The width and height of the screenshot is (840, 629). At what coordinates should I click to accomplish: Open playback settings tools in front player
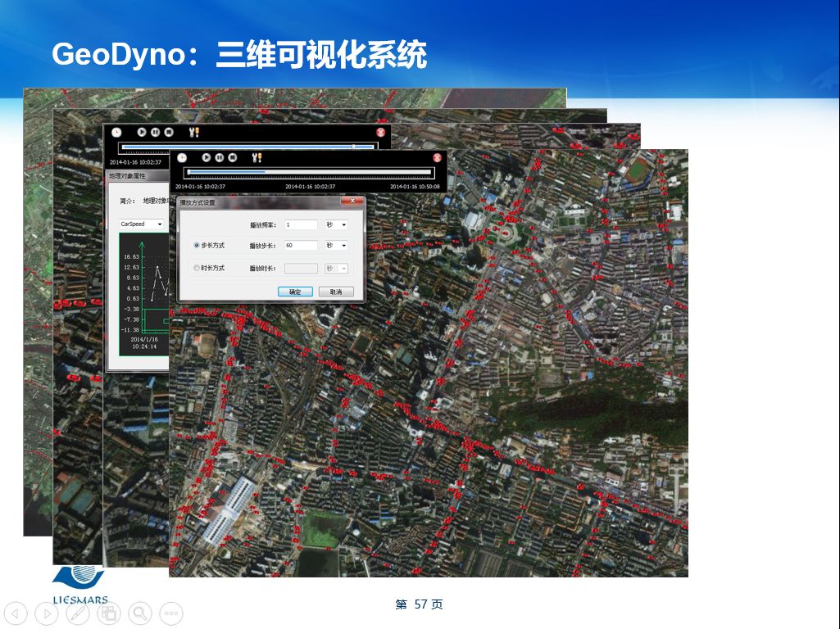tap(257, 157)
